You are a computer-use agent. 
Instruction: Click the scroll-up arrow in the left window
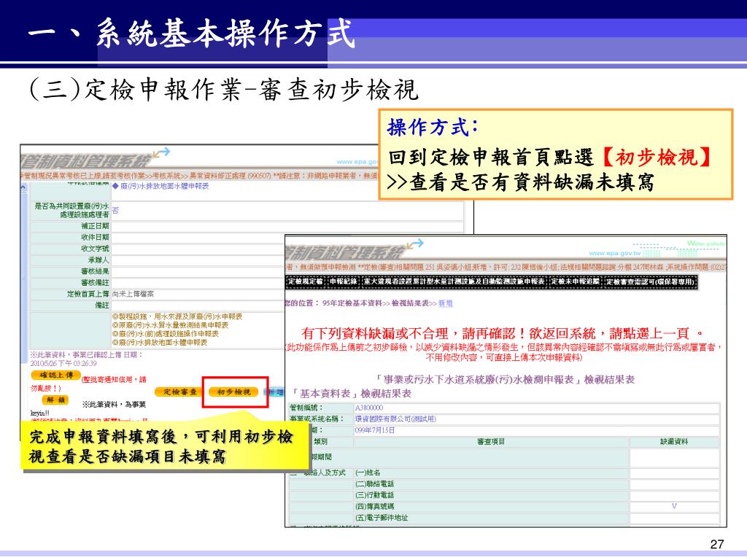tap(24, 187)
